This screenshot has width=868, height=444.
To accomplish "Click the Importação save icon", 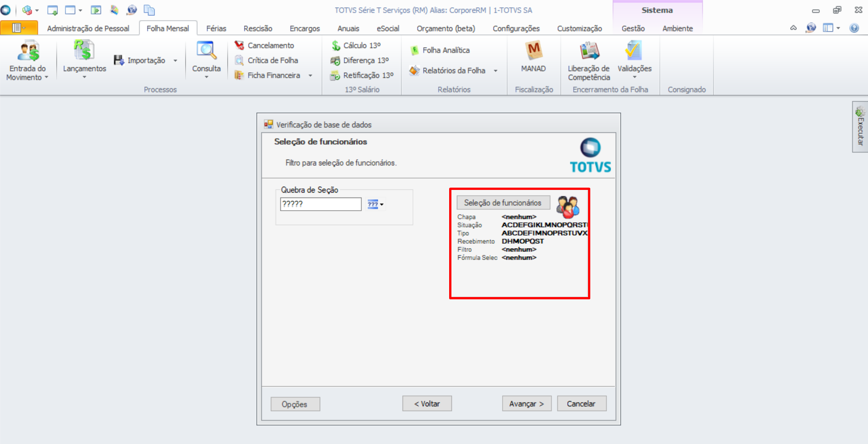I will (119, 60).
